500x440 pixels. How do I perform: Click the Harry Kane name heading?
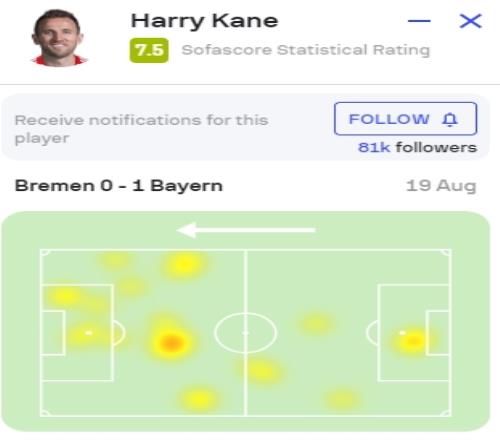[x=204, y=21]
